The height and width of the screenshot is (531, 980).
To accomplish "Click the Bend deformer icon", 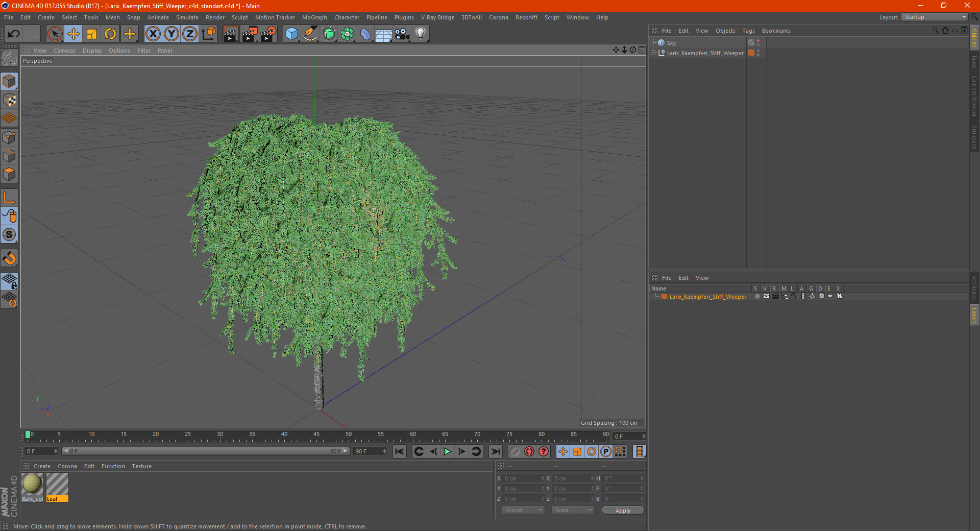I will tap(365, 34).
